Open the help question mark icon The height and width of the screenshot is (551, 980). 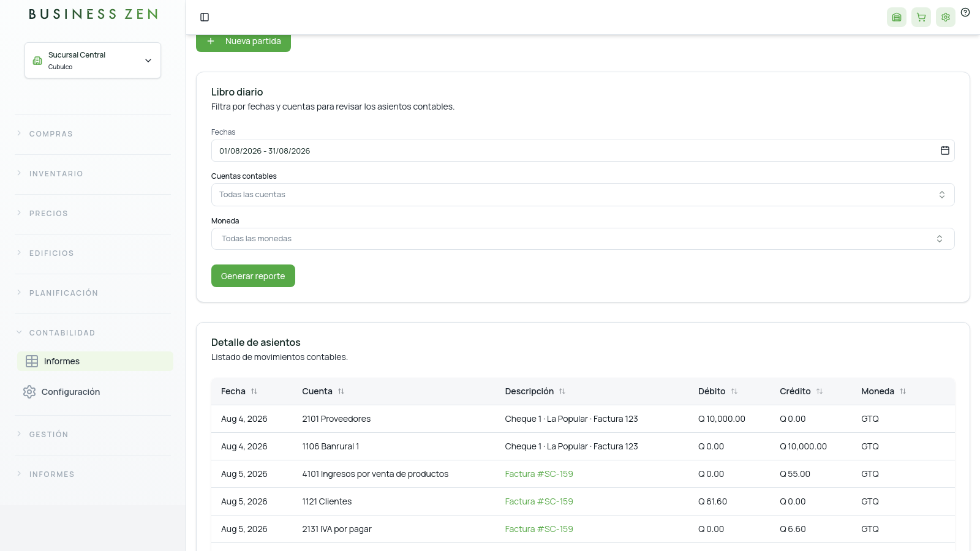(965, 12)
